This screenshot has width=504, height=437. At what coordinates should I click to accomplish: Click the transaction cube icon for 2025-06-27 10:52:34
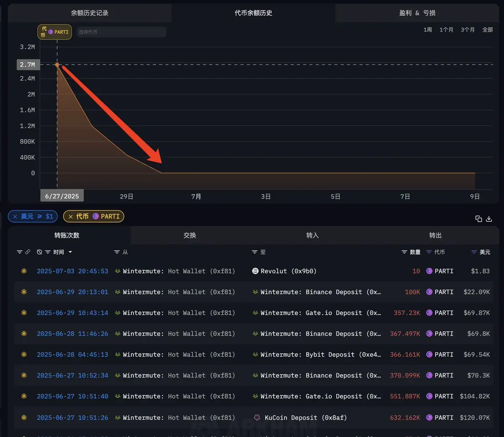24,375
